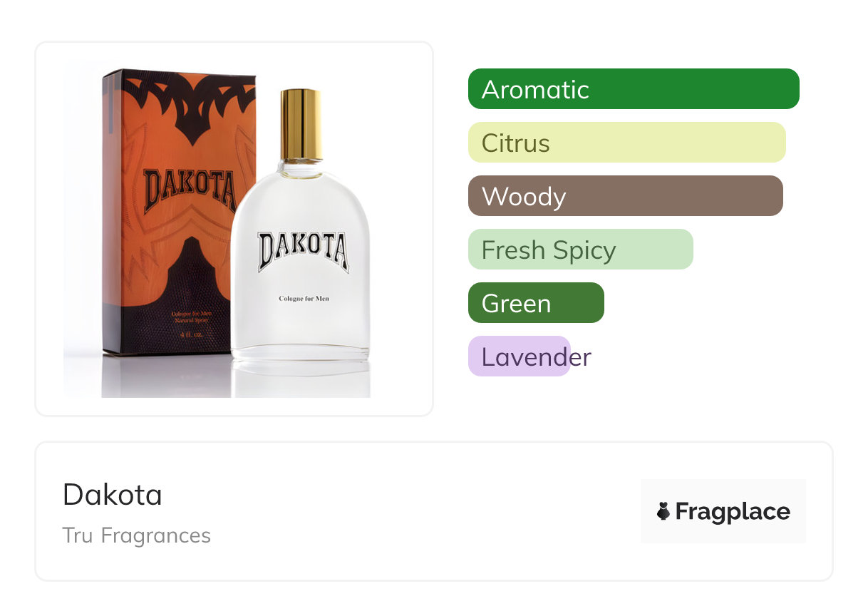868x616 pixels.
Task: Select the Lavender accord bar
Action: tap(520, 356)
